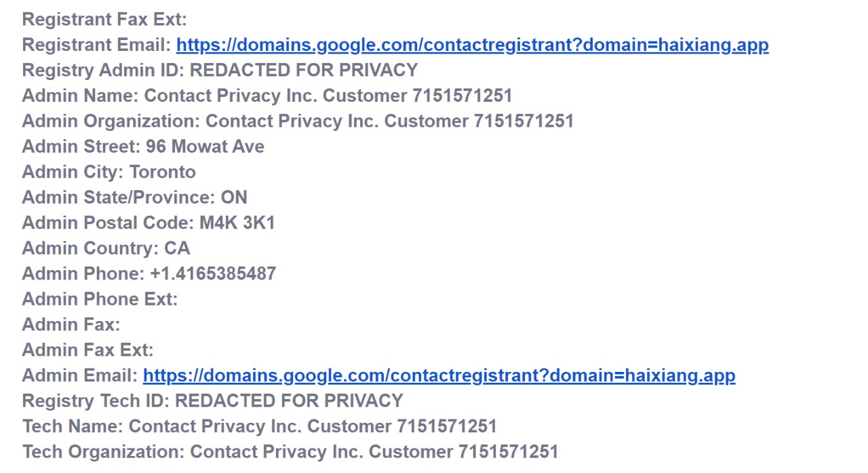This screenshot has width=868, height=473.
Task: Click the Admin State/Province "ON" line
Action: point(134,197)
